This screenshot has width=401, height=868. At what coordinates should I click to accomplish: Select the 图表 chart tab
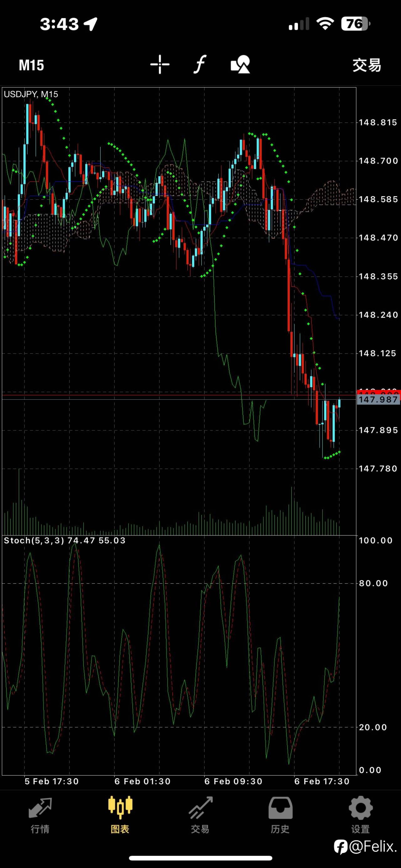120,815
